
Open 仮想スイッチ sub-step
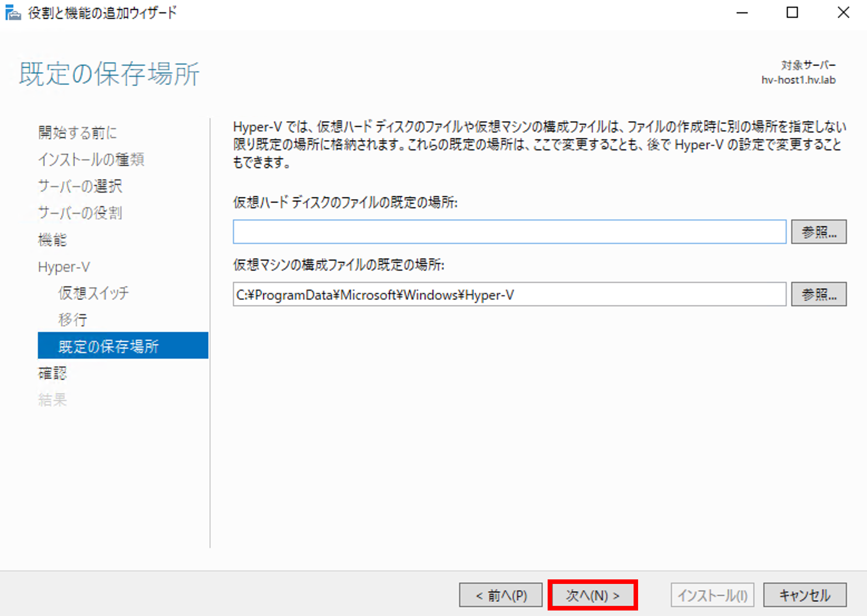pyautogui.click(x=93, y=293)
